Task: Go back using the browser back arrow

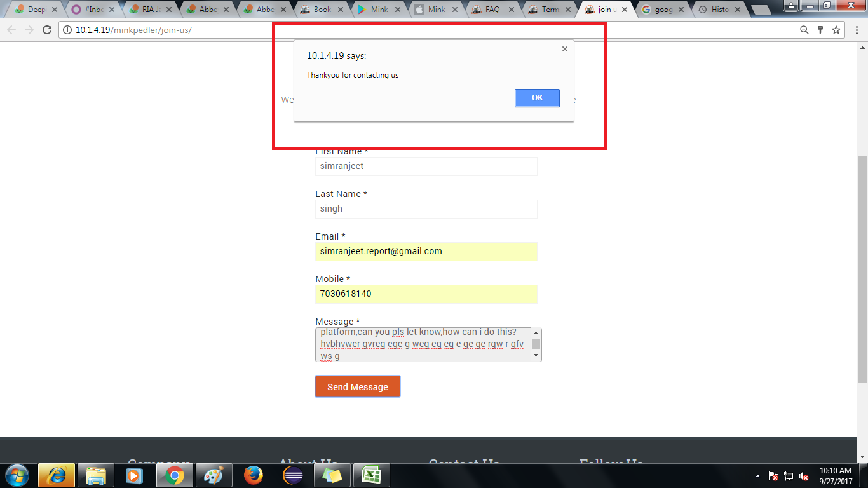Action: coord(11,30)
